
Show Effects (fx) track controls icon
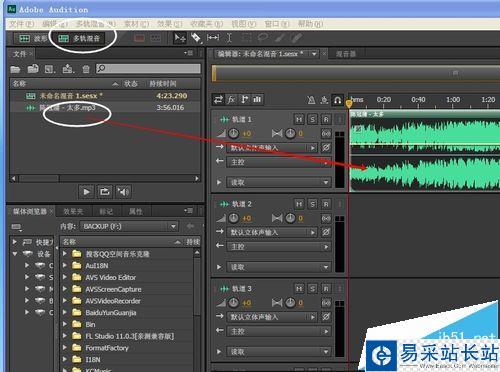pyautogui.click(x=231, y=99)
